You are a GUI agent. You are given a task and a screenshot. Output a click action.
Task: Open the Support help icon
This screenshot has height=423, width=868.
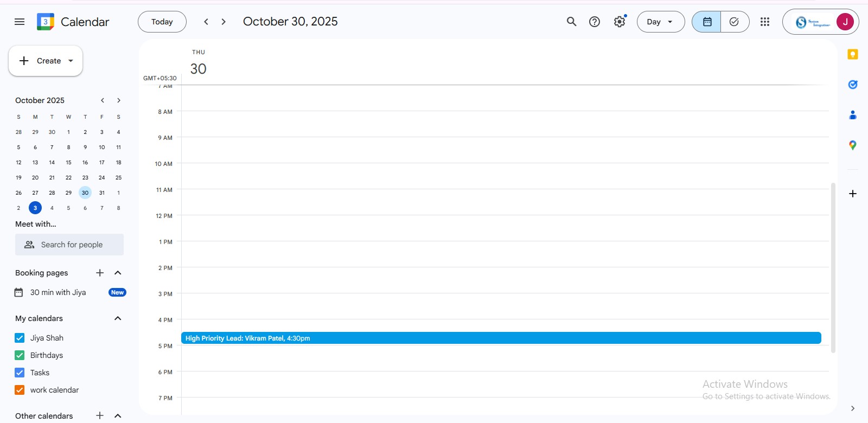pyautogui.click(x=595, y=22)
